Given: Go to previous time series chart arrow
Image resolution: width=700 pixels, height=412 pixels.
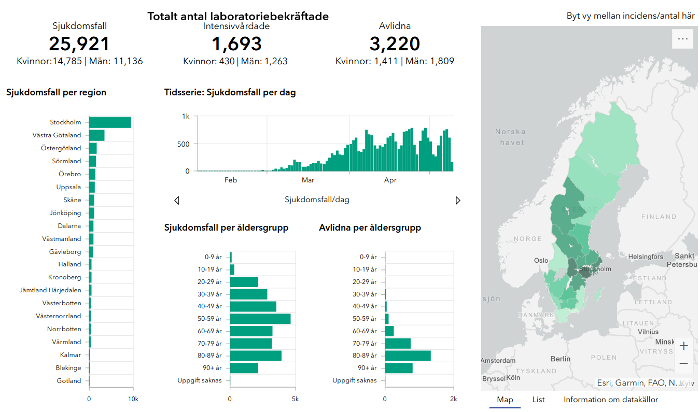Looking at the screenshot, I should (177, 200).
